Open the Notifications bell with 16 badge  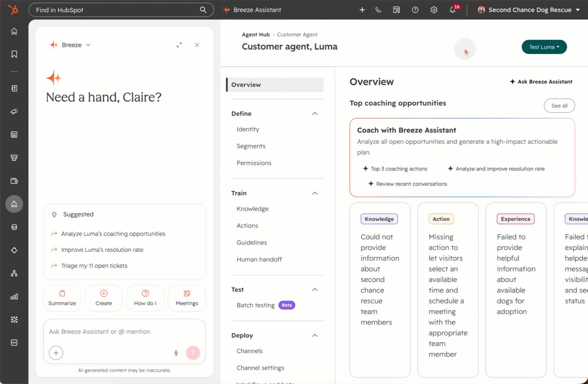coord(454,9)
